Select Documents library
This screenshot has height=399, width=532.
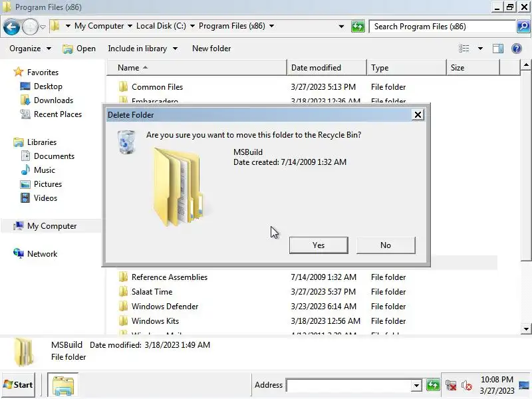54,156
